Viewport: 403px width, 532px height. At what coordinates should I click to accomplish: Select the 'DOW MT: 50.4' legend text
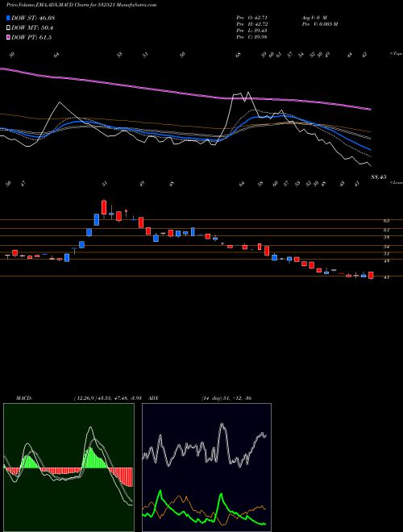click(x=32, y=28)
